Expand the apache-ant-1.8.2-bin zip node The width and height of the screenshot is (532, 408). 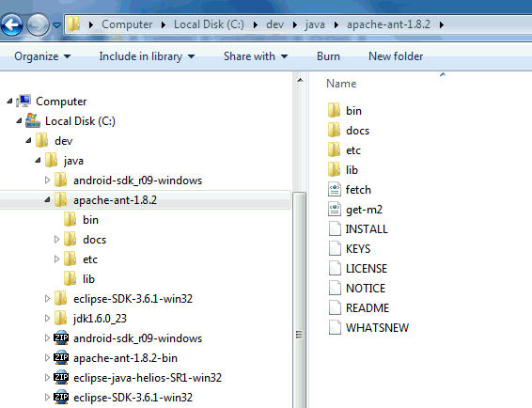pyautogui.click(x=47, y=358)
